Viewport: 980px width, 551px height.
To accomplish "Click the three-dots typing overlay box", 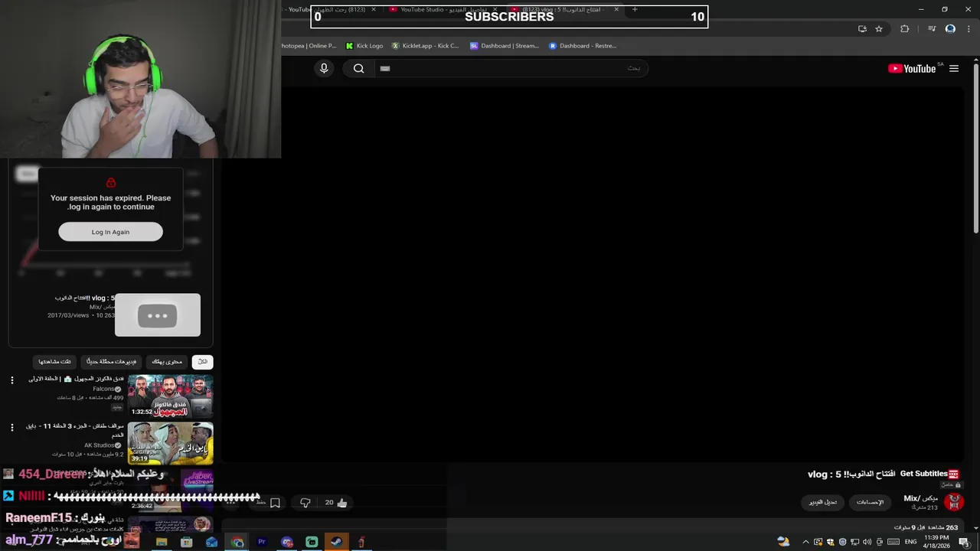I will click(158, 315).
